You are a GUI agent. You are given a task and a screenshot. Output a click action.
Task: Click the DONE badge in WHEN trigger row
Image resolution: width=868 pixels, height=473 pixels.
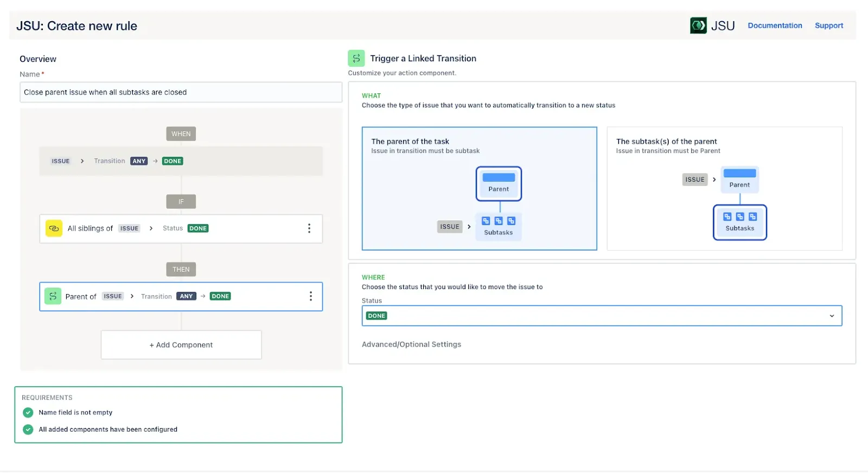(173, 161)
